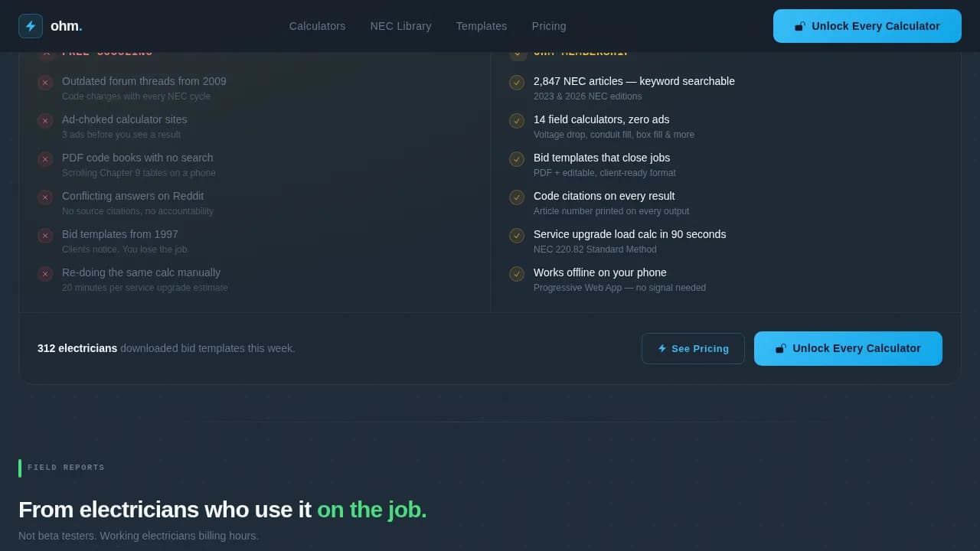The image size is (980, 551).
Task: Click 'Code citations on every result' text
Action: (x=604, y=196)
